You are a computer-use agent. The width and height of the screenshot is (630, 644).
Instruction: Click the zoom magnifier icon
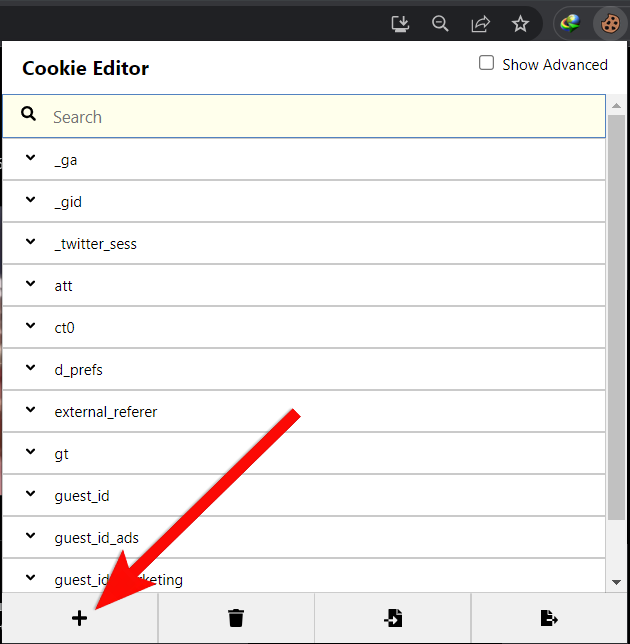(440, 23)
